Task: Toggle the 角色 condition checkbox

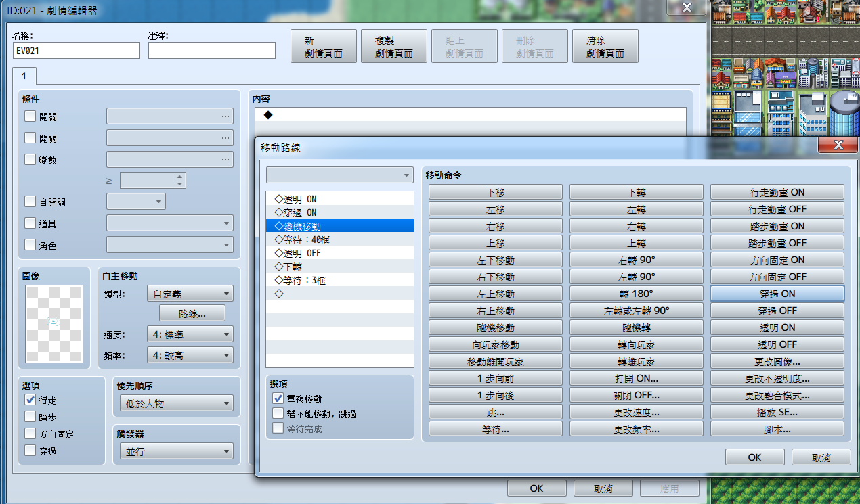Action: pyautogui.click(x=30, y=244)
